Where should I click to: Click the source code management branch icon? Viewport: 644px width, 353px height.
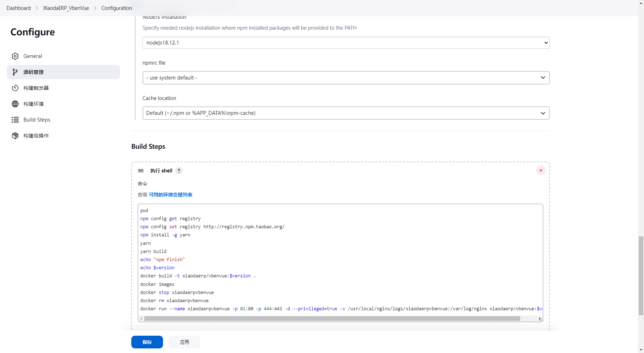(x=15, y=72)
